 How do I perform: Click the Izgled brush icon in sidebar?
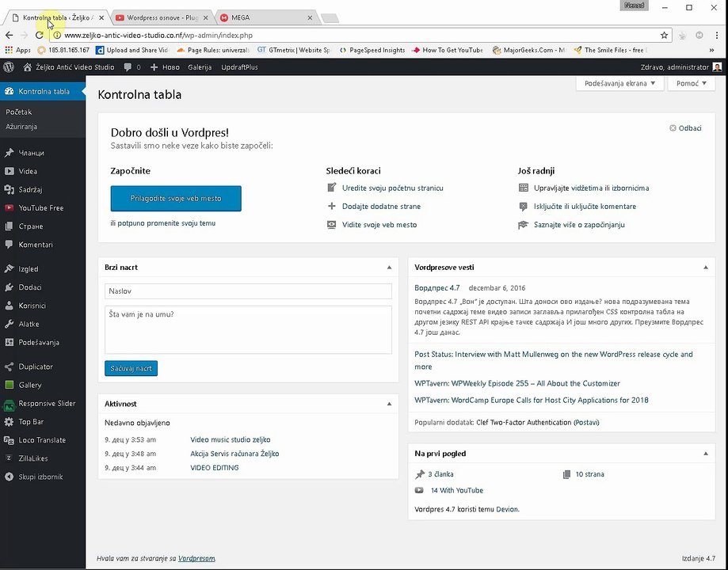pos(9,268)
